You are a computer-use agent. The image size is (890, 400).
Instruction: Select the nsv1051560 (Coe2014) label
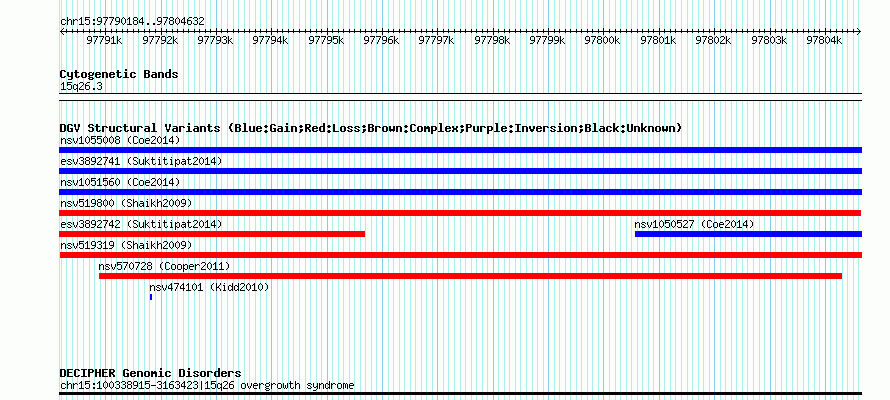(120, 182)
